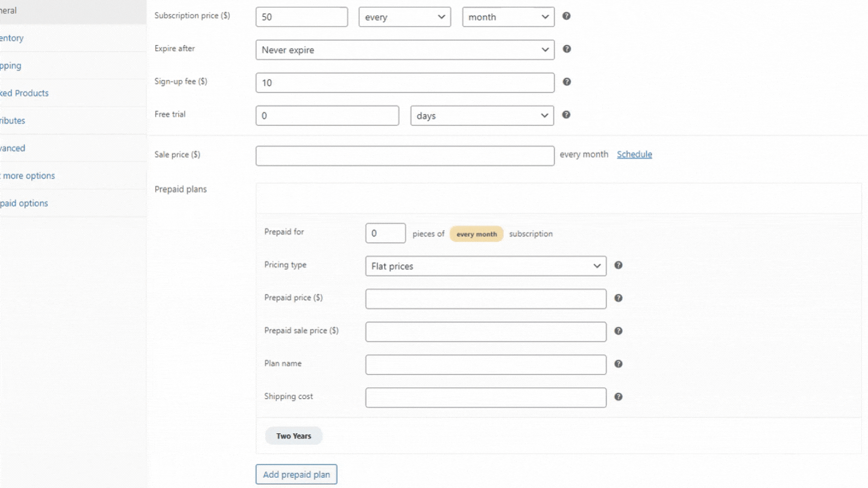This screenshot has height=488, width=868.
Task: Click the Add prepaid plan button
Action: point(296,474)
